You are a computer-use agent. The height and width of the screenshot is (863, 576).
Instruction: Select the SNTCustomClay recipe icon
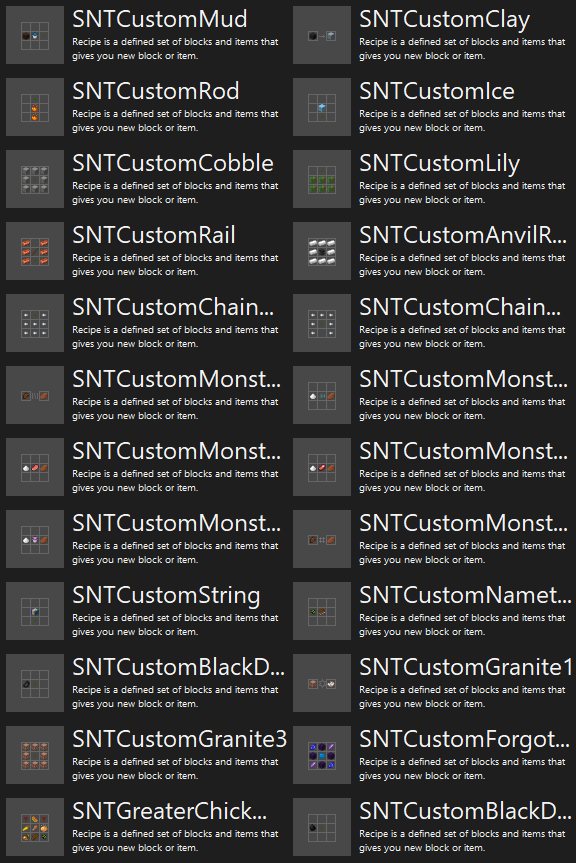pyautogui.click(x=322, y=35)
